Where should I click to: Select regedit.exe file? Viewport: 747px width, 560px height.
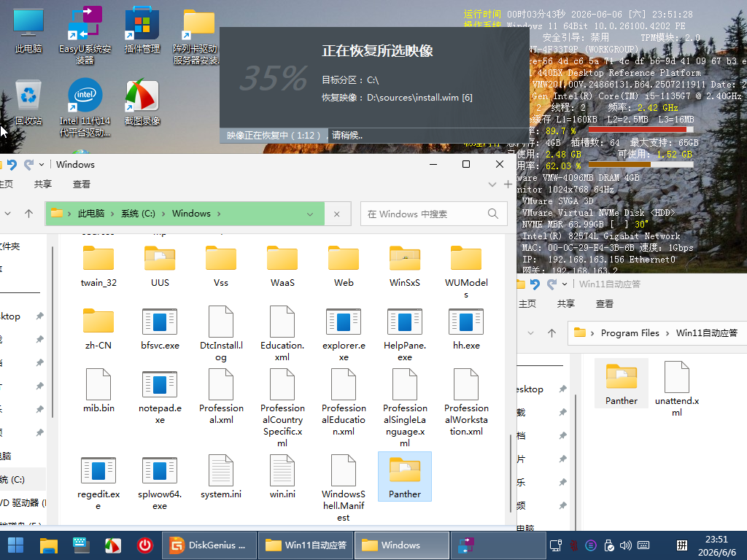coord(98,483)
